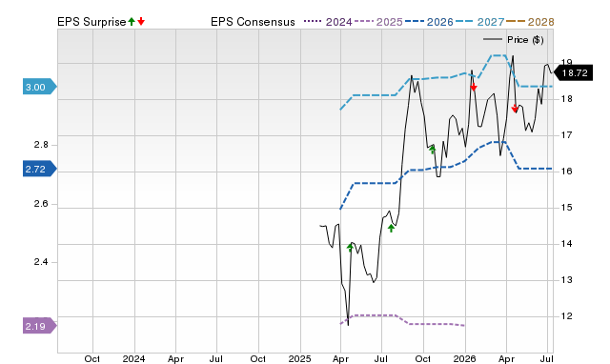610x364 pixels.
Task: Toggle the 2026 consensus legend entry
Action: tap(429, 22)
